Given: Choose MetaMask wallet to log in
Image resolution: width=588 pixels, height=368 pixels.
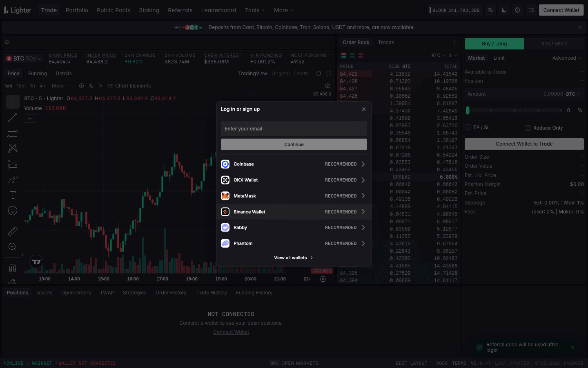Looking at the screenshot, I should (x=294, y=196).
